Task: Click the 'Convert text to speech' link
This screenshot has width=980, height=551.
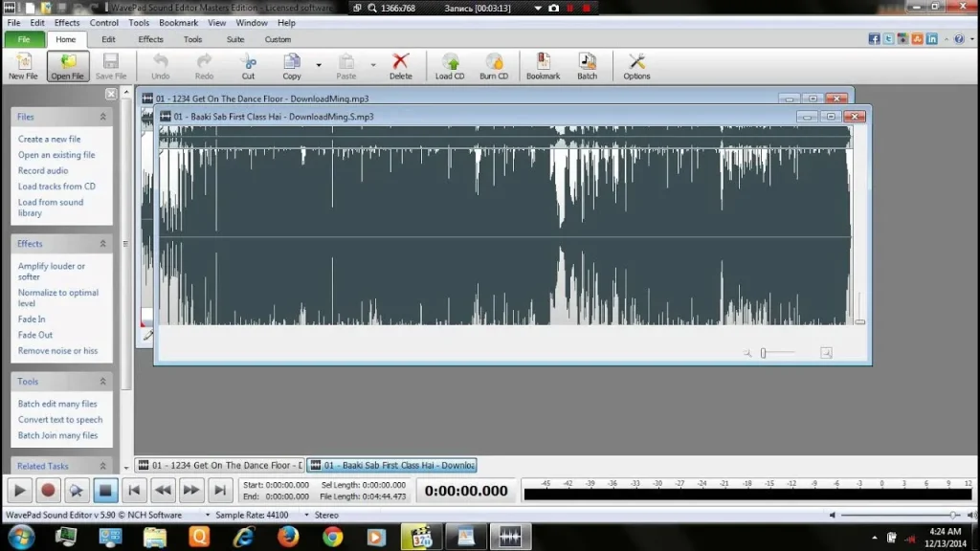Action: 59,420
